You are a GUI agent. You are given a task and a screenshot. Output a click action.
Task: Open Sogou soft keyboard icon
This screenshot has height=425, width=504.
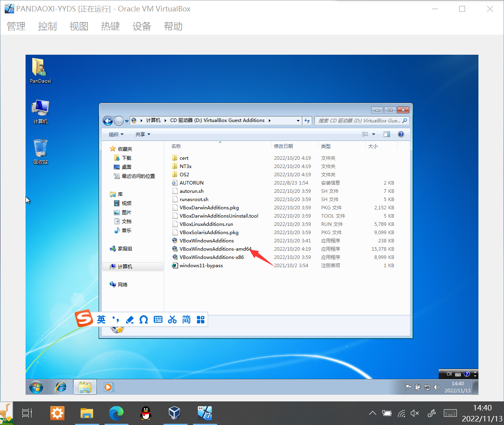tap(158, 320)
